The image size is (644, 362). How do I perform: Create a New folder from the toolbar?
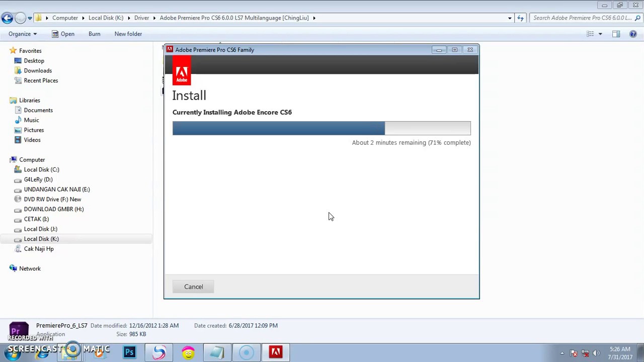click(128, 34)
